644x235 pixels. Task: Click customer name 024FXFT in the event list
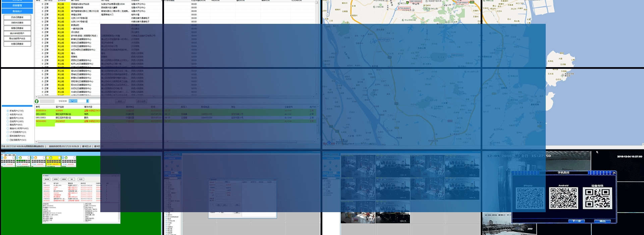pos(59,110)
